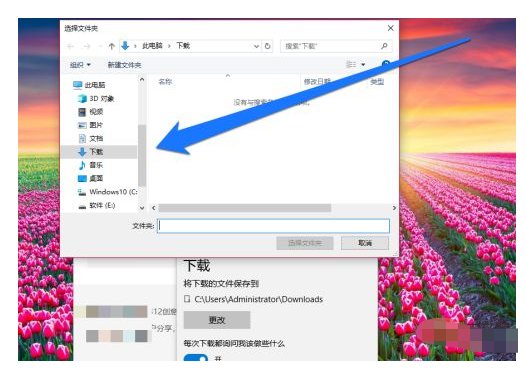
Task: Click 新建文件夹 in the toolbar
Action: coord(124,65)
